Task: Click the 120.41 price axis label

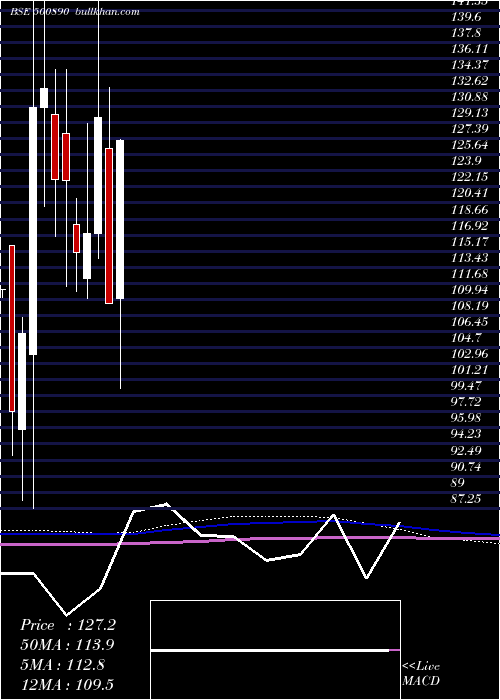Action: (469, 193)
